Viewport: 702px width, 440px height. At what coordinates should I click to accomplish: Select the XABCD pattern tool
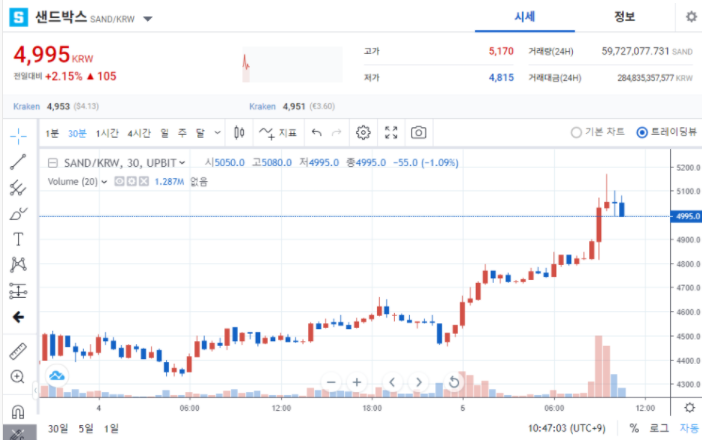(18, 265)
